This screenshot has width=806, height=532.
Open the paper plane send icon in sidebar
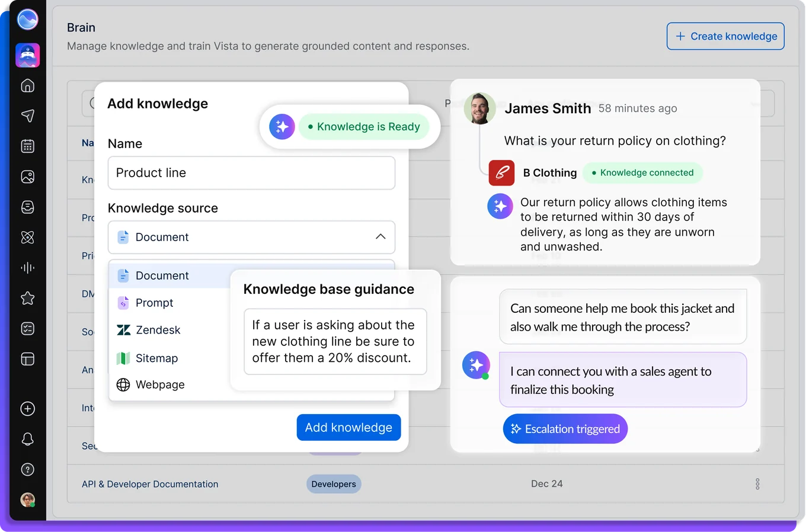tap(28, 116)
